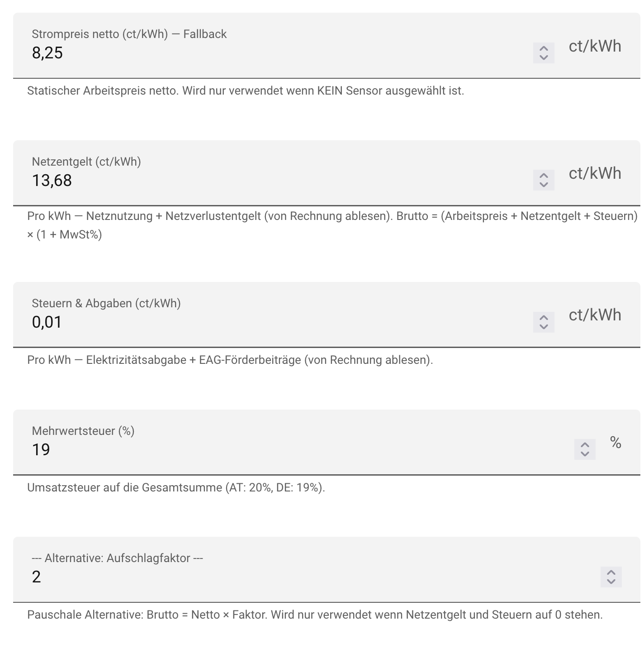Click the Mehrwertsteuer (%) field label

click(x=83, y=431)
